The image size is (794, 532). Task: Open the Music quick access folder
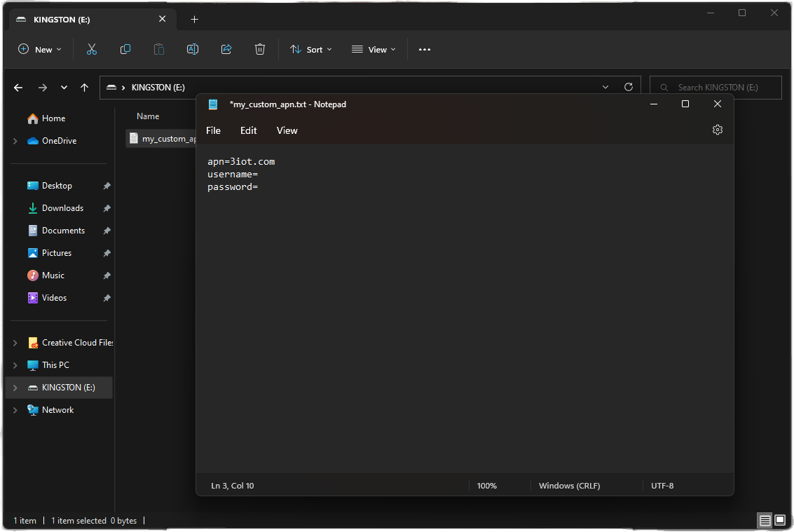53,275
